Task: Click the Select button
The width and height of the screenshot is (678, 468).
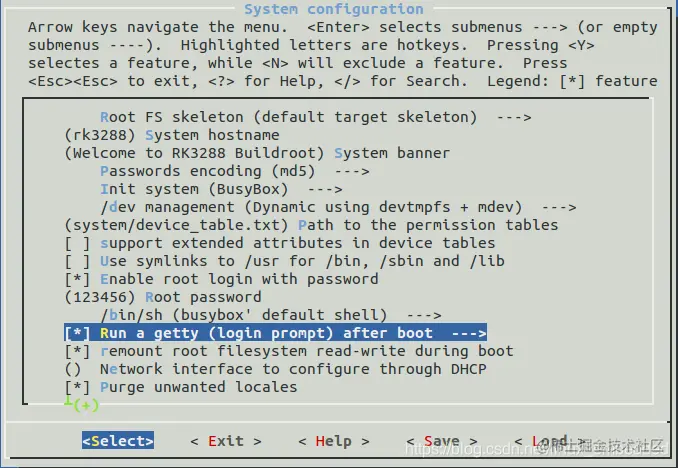Action: [x=118, y=441]
